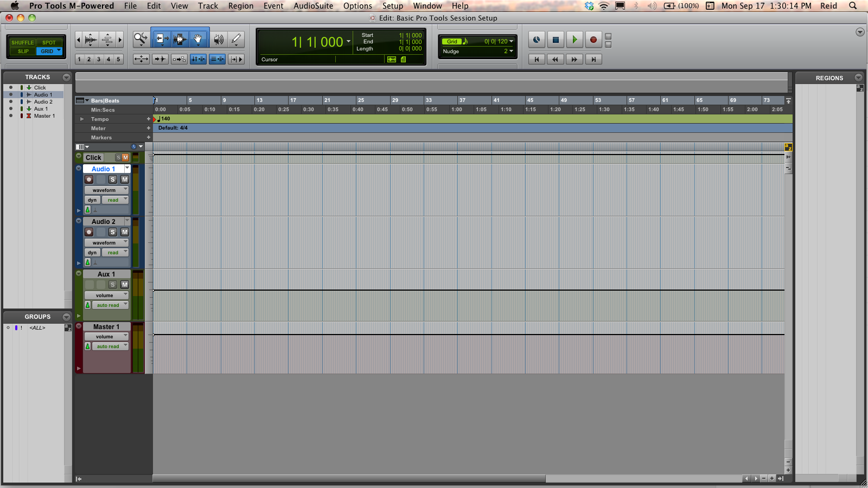This screenshot has width=868, height=488.
Task: Select the Grabber tool
Action: (x=198, y=38)
